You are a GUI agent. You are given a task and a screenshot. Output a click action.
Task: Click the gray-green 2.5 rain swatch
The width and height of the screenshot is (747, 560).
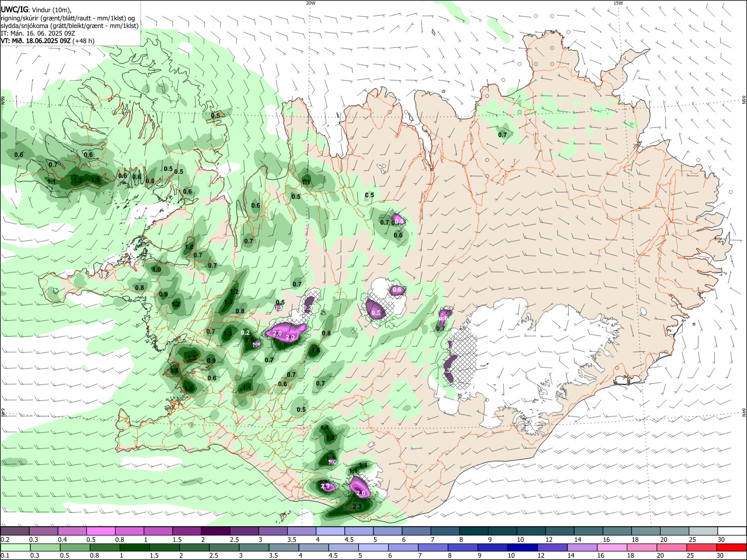point(224,547)
